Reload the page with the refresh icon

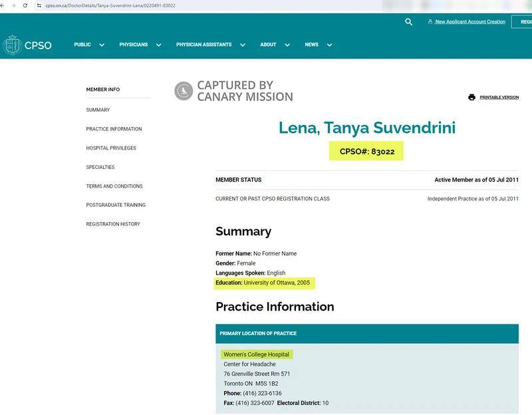pyautogui.click(x=25, y=5)
